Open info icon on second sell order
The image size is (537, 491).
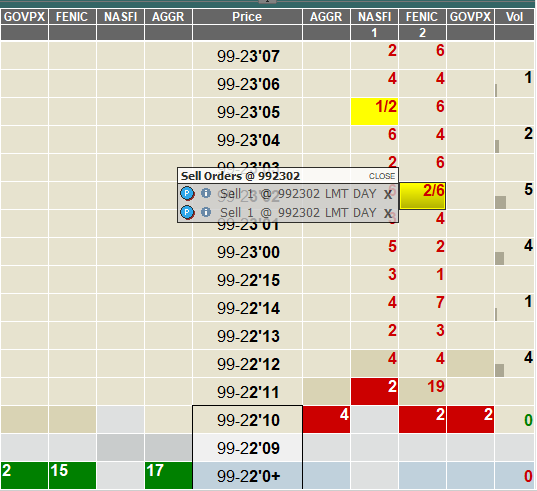tap(205, 212)
